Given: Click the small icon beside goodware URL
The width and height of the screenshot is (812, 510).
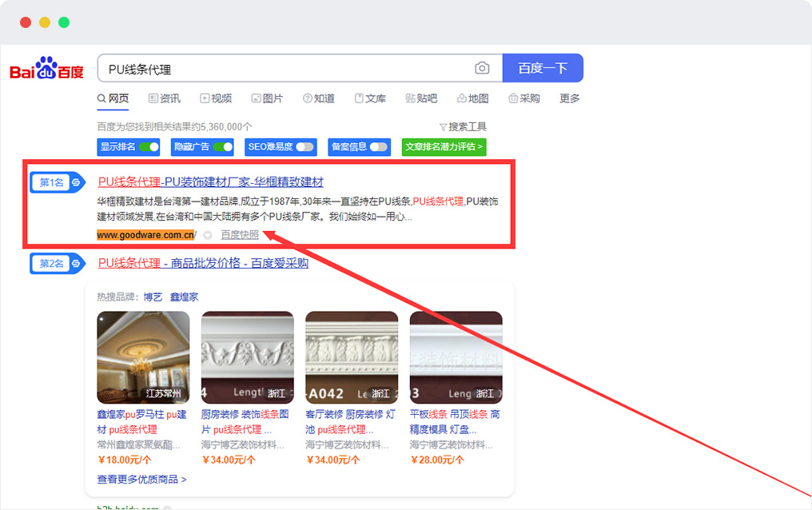Looking at the screenshot, I should click(x=208, y=236).
